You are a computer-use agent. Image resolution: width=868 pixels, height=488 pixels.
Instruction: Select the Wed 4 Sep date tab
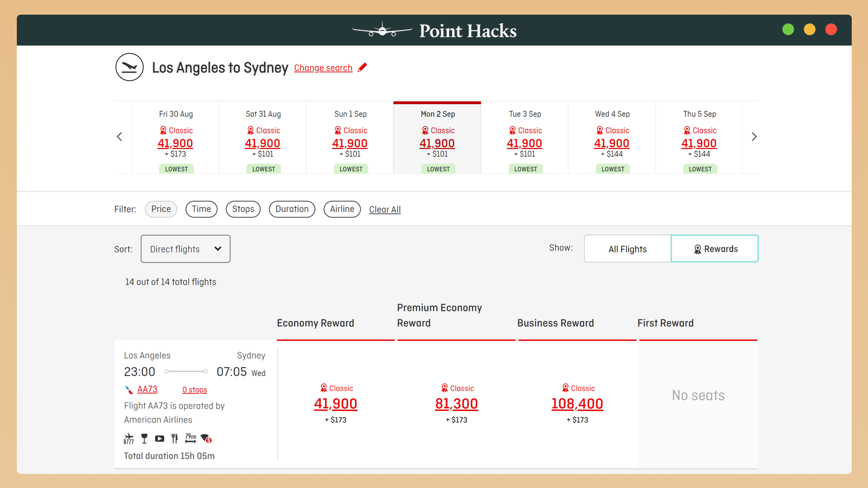point(612,138)
